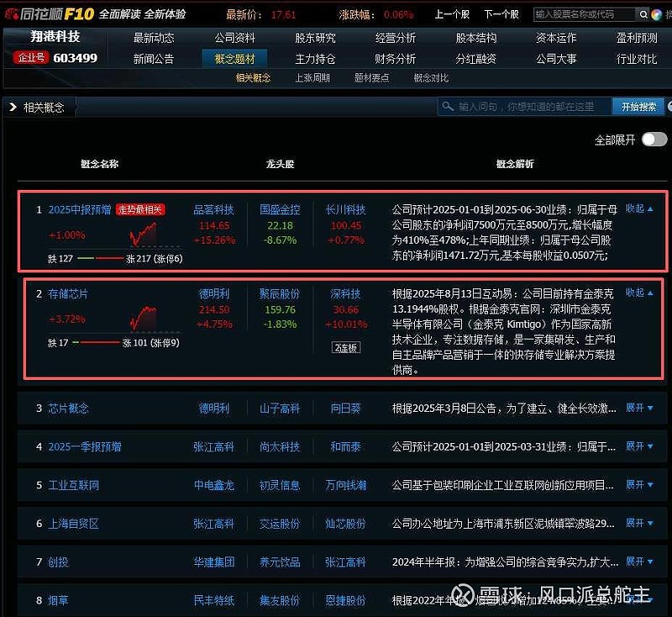Image resolution: width=672 pixels, height=617 pixels.
Task: Open the 芯片概念 concept link
Action: [x=68, y=409]
